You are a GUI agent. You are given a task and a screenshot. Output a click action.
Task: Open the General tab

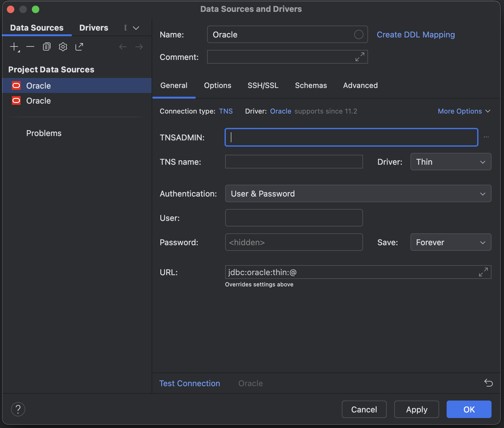click(174, 85)
